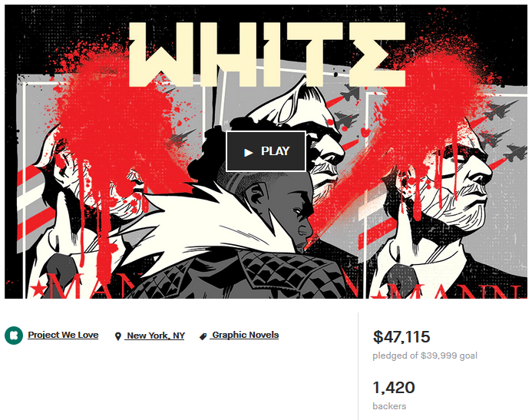532x420 pixels.
Task: Click the WHITE title in video thumbnail
Action: point(267,55)
